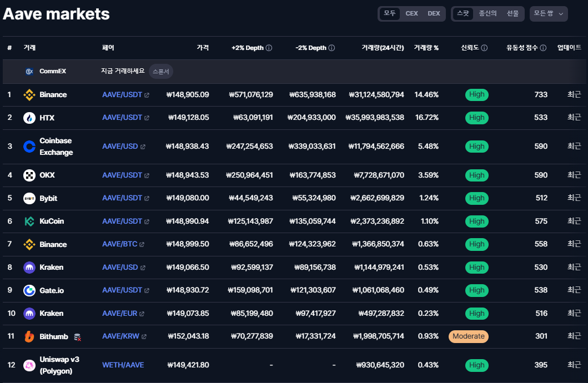Click the Moderate confidence badge for Bithumb
Screen dimensions: 588x383
click(x=468, y=336)
